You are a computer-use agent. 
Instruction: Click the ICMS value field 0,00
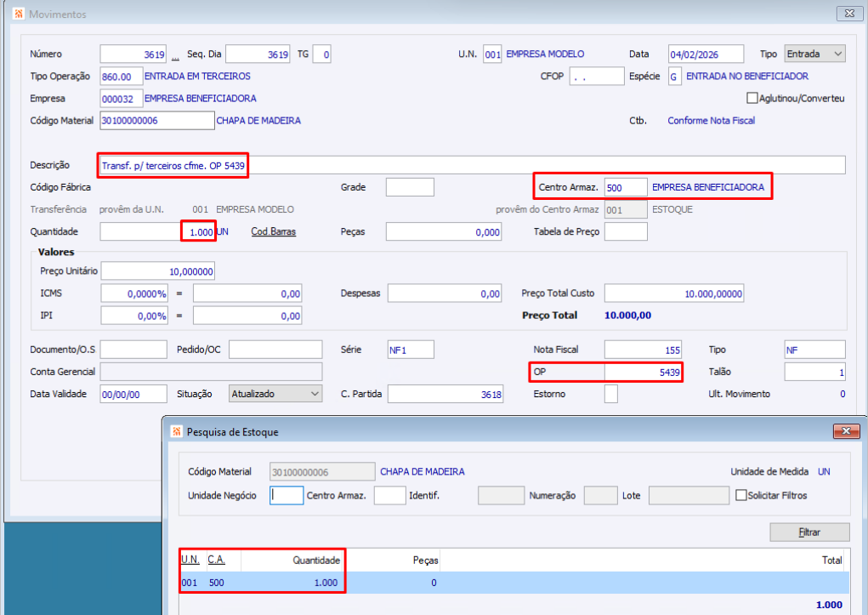247,293
